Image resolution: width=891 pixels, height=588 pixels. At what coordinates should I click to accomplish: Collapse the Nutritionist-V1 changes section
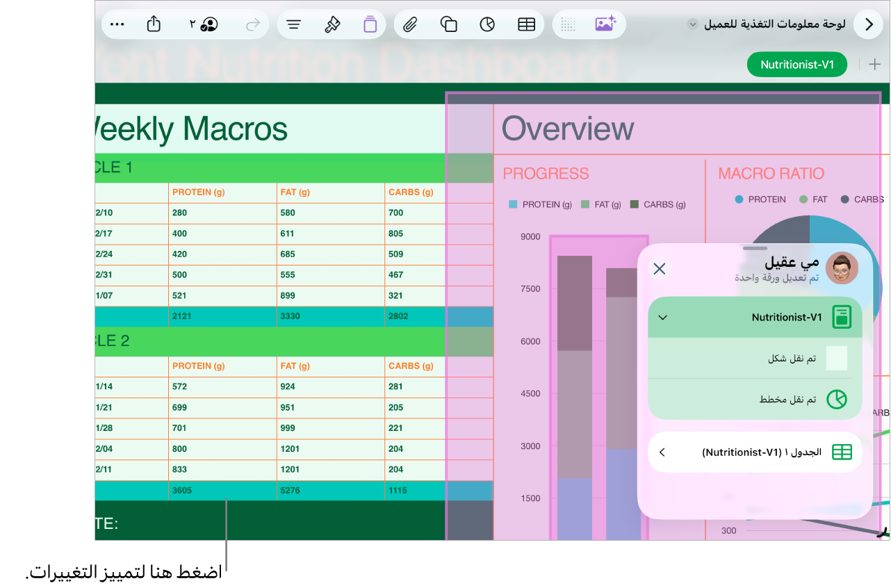coord(663,318)
